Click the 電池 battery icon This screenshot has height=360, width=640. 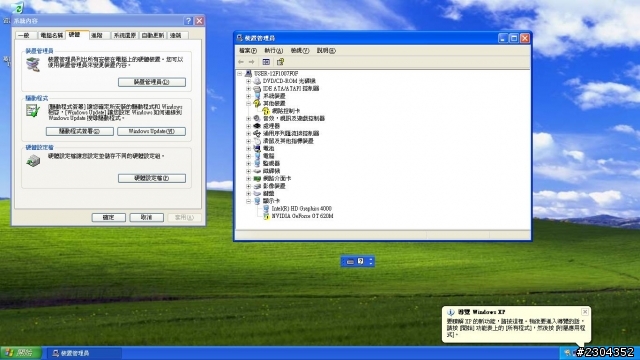tap(257, 148)
